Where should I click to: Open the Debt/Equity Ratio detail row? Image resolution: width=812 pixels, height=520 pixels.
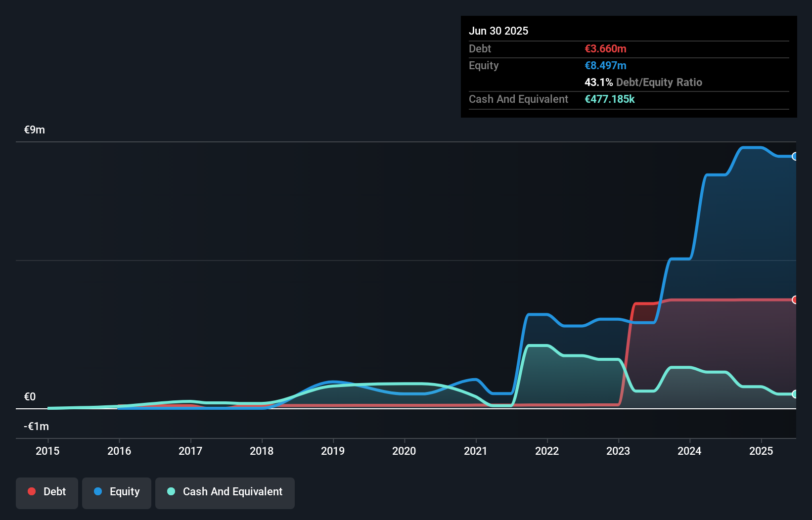pyautogui.click(x=643, y=83)
